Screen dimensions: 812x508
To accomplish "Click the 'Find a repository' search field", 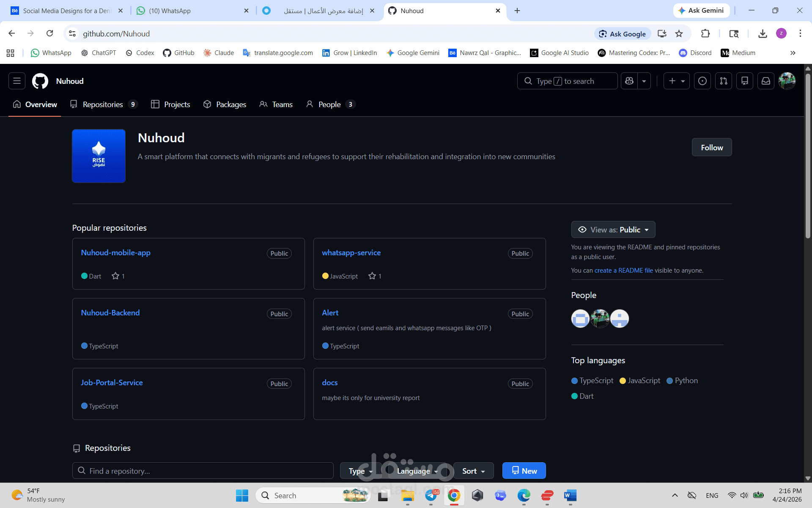I will click(203, 471).
